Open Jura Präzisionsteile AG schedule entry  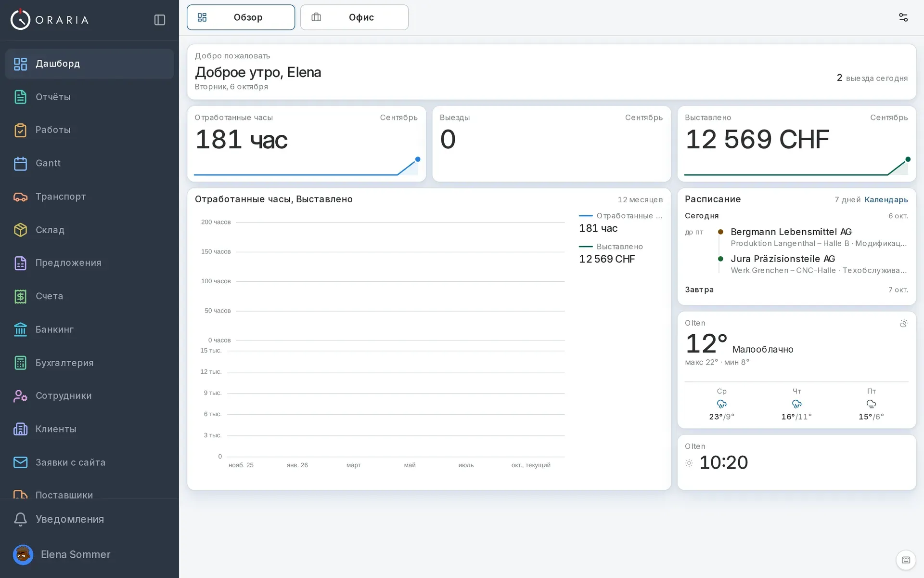coord(813,264)
